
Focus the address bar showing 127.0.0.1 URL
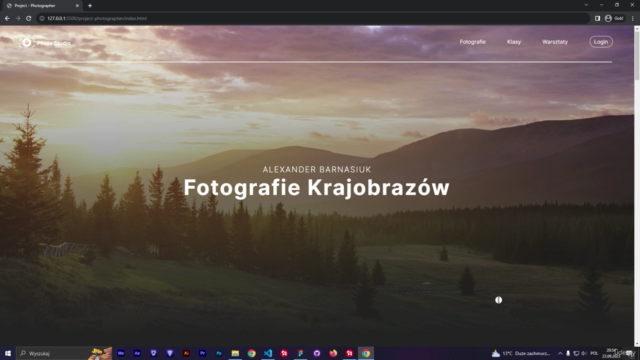313,18
